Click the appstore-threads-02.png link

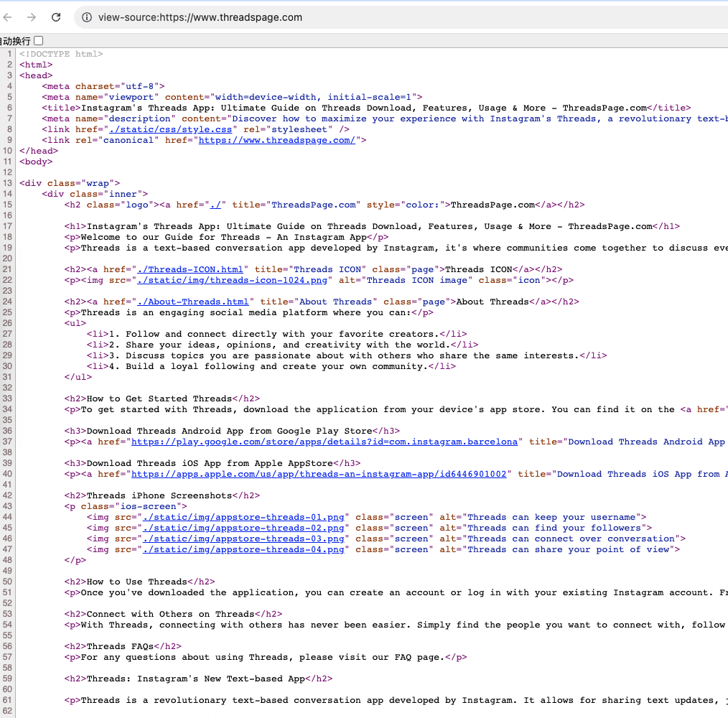244,528
